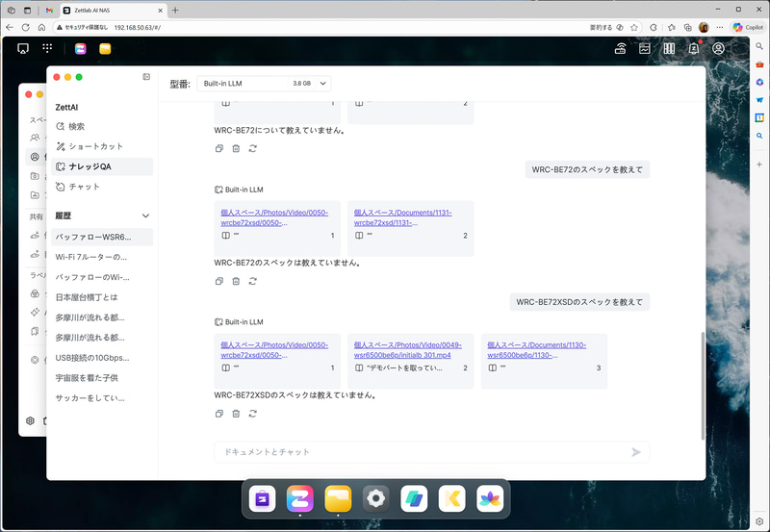Select 検索 in ZettAI sidebar
Viewport: 770px width, 532px height.
click(x=102, y=127)
